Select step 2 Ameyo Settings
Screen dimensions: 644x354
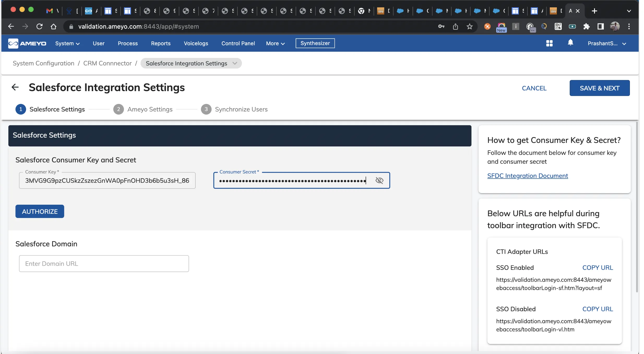143,109
